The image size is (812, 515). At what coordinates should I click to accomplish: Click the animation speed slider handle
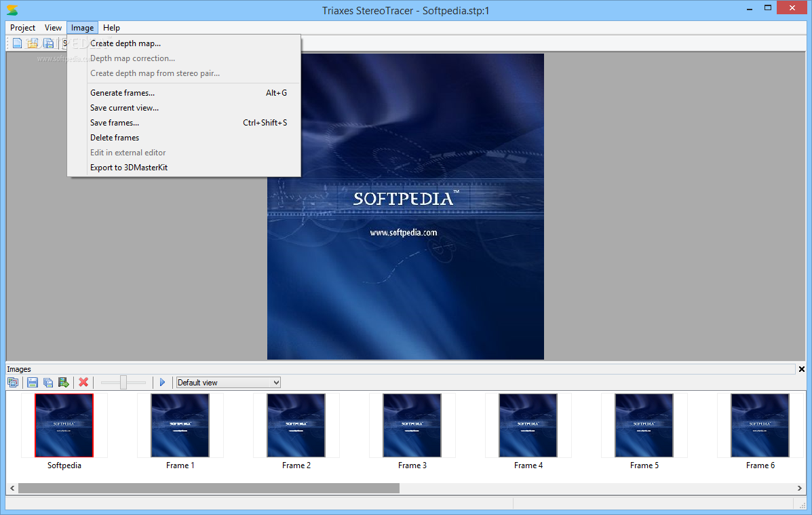(123, 383)
